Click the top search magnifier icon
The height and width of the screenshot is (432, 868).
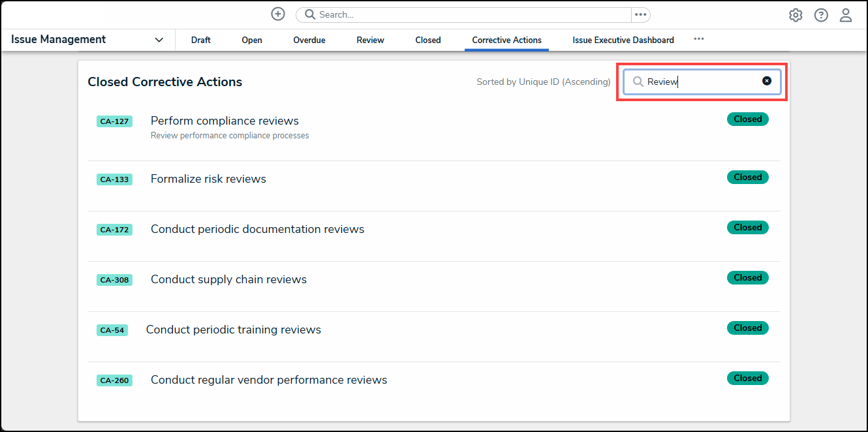click(x=310, y=14)
